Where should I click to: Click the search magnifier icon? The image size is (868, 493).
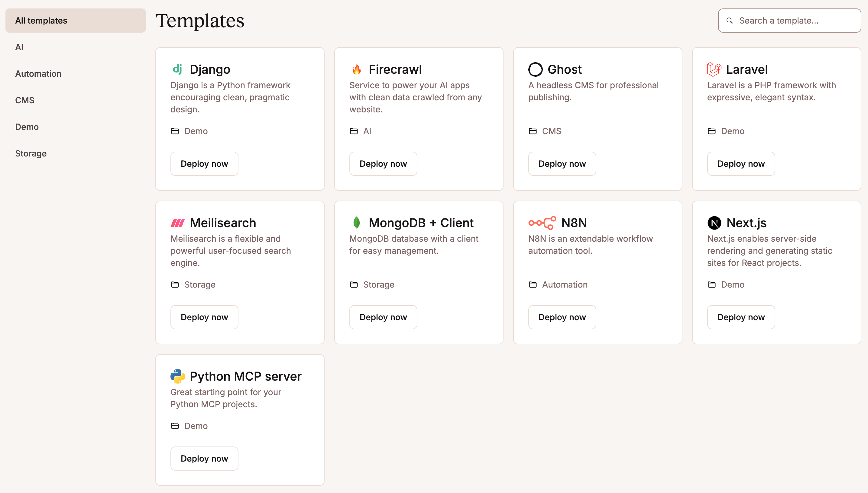pyautogui.click(x=730, y=21)
